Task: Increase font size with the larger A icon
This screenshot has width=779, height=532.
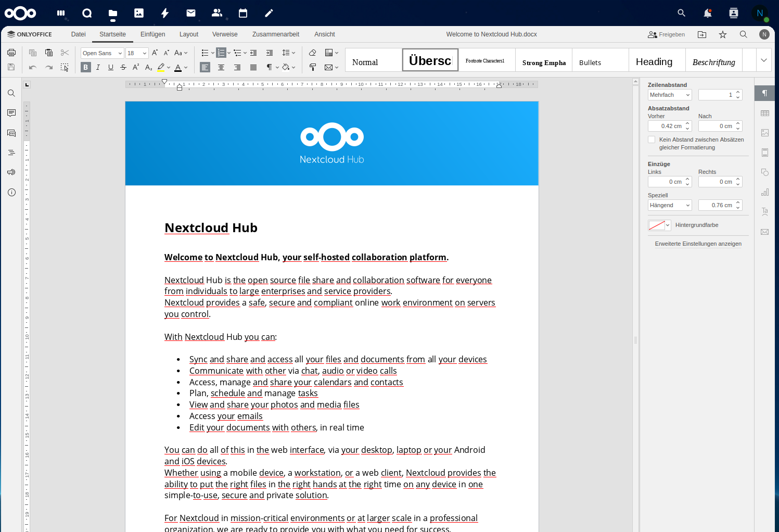Action: [x=155, y=53]
